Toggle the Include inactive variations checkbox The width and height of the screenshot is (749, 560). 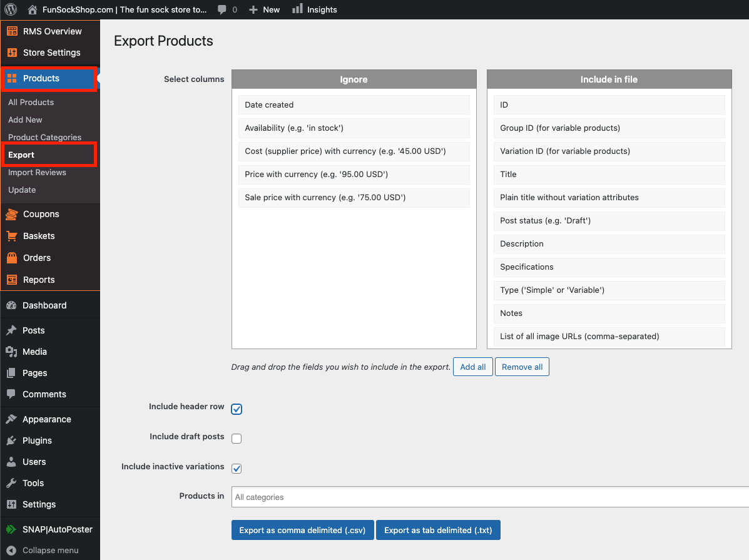pyautogui.click(x=237, y=469)
